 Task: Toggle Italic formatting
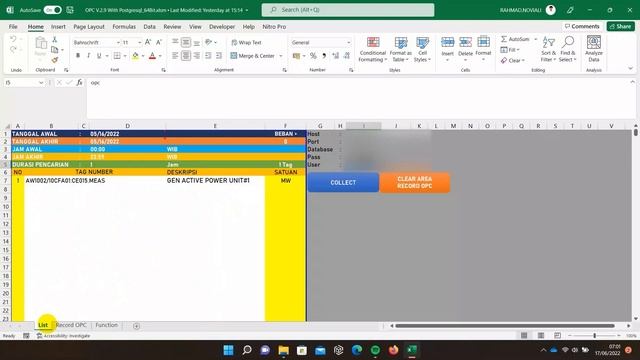pos(88,56)
